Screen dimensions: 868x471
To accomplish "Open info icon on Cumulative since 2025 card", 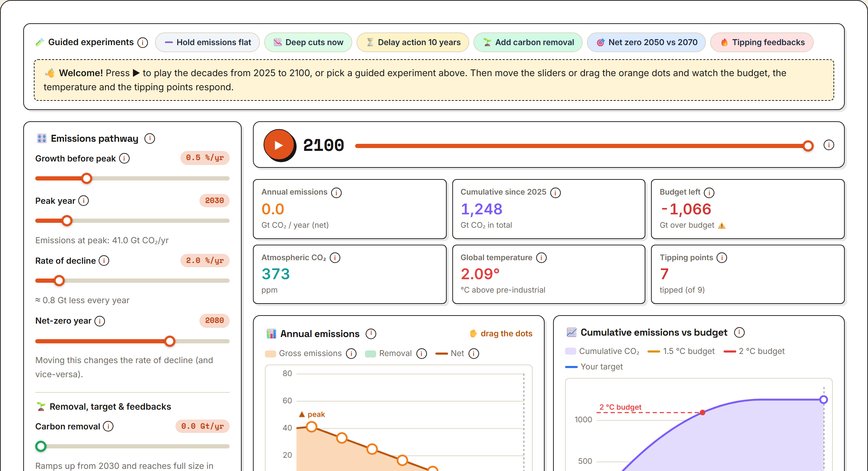I will [x=556, y=192].
